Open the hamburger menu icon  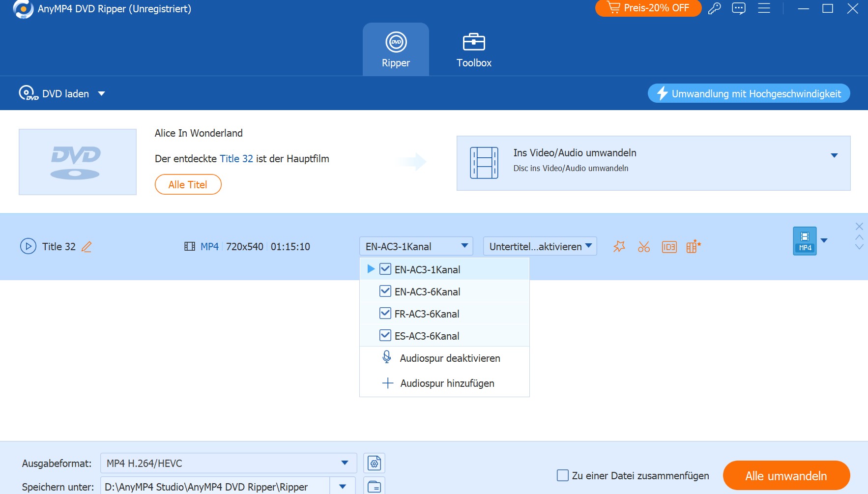pos(764,8)
